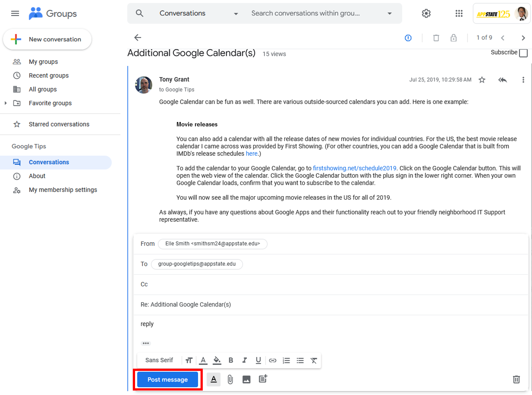532x395 pixels.
Task: Open the Sans Serif font dropdown
Action: pos(159,360)
